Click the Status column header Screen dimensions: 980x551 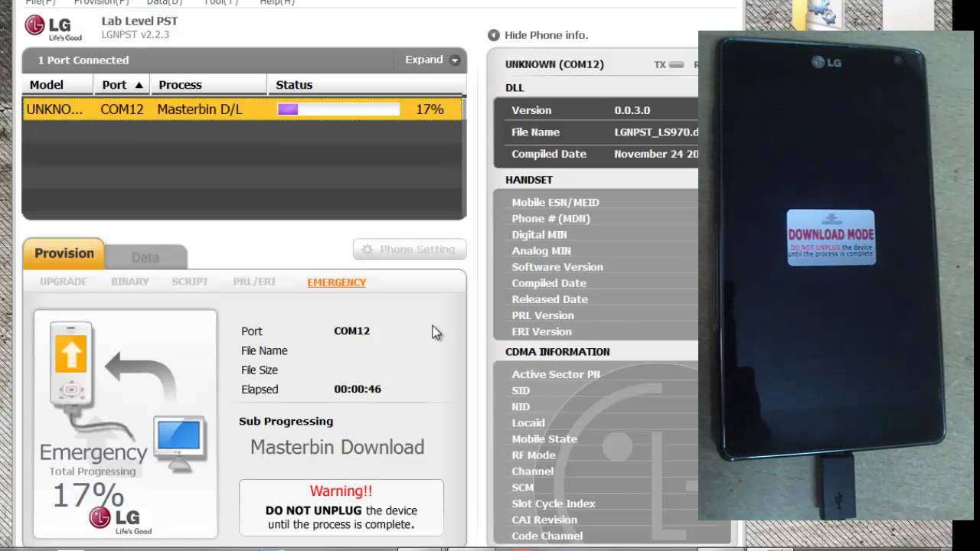366,85
